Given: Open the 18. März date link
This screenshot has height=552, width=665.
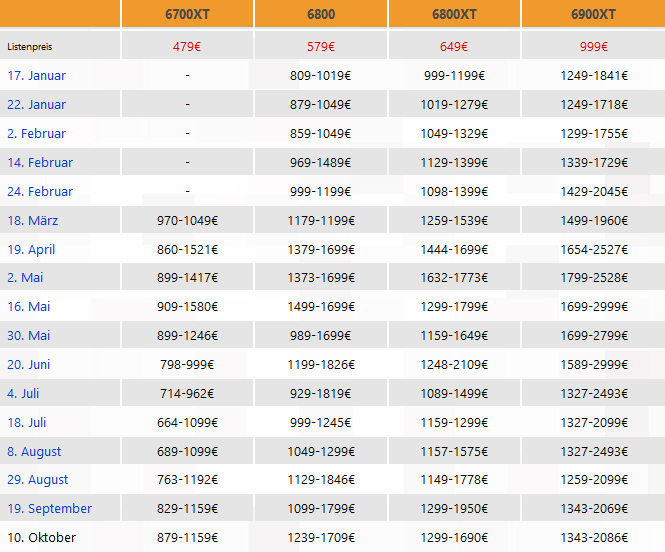Looking at the screenshot, I should click(x=33, y=220).
